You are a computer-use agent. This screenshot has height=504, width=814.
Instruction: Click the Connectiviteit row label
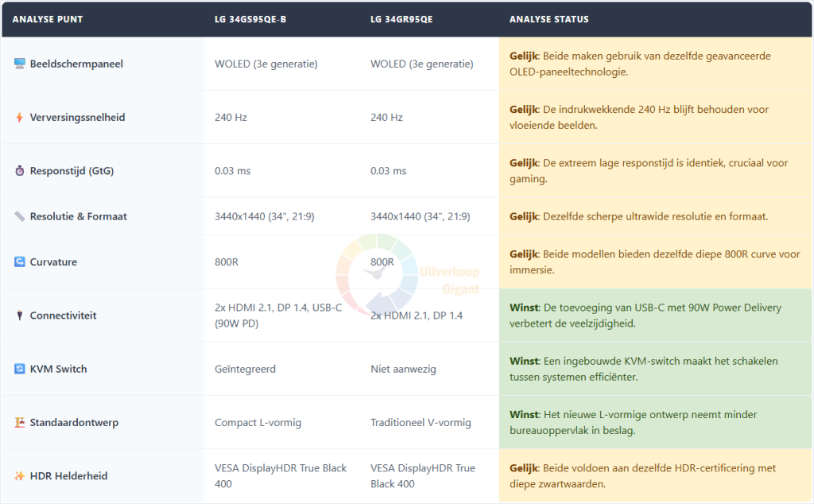coord(63,315)
